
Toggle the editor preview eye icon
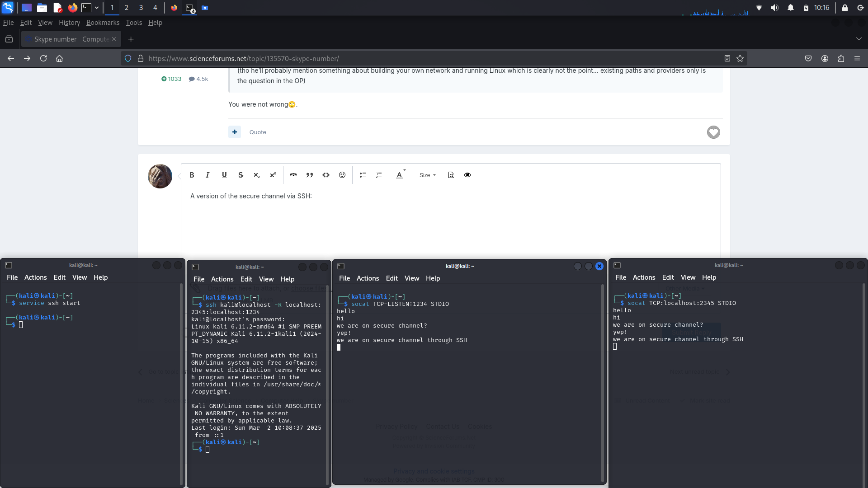(x=467, y=175)
